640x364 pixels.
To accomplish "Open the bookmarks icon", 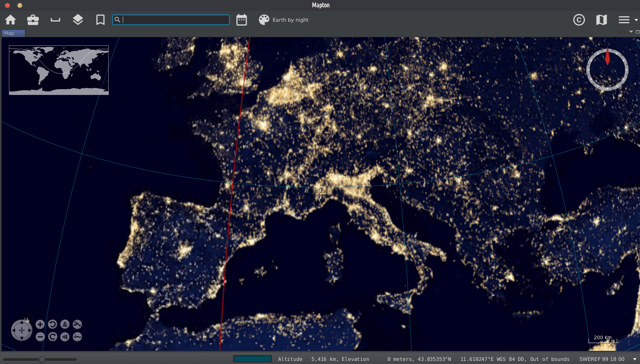I will pos(100,20).
